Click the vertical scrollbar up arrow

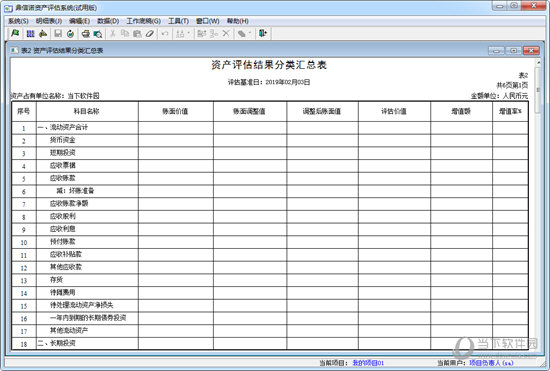pos(538,62)
